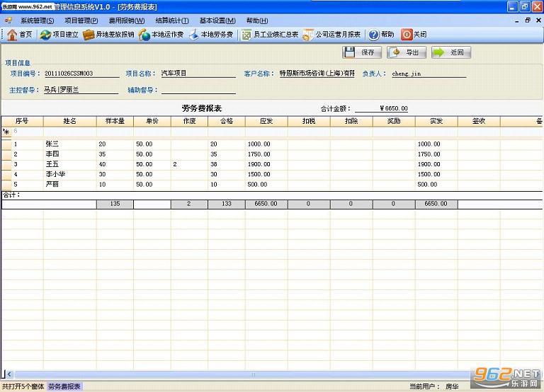Screen dimensions: 544x392
Task: Click the 项目名称 field 汽车项目
Action: (198, 73)
